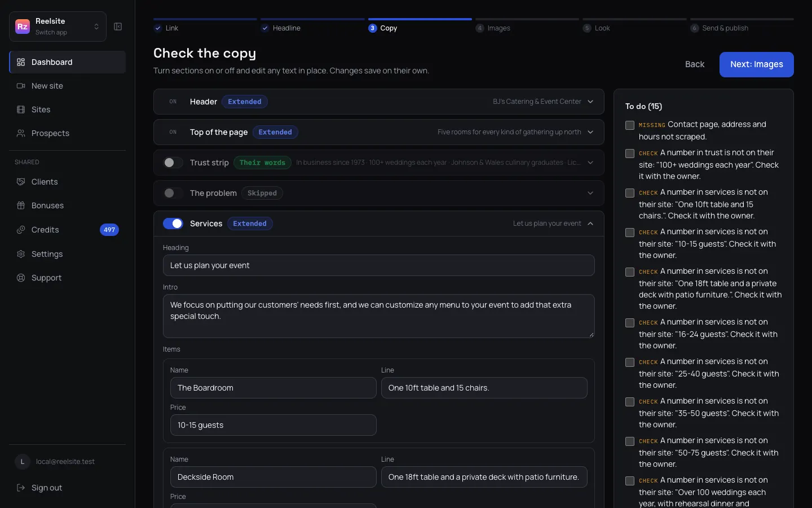Click the Price field "10-15 guests"
This screenshot has width=812, height=508.
pos(273,425)
